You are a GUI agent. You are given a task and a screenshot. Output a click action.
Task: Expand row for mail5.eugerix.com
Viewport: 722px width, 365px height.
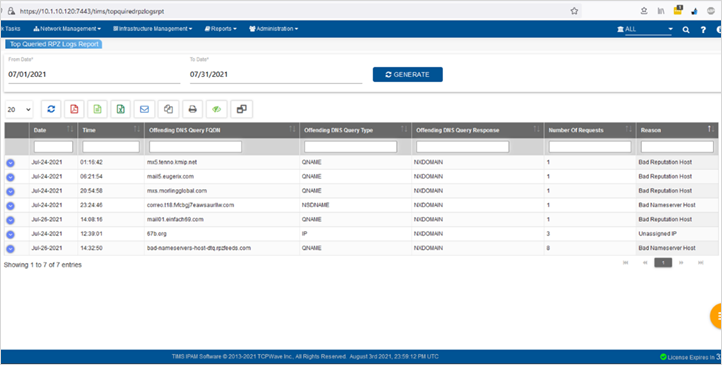[10, 177]
